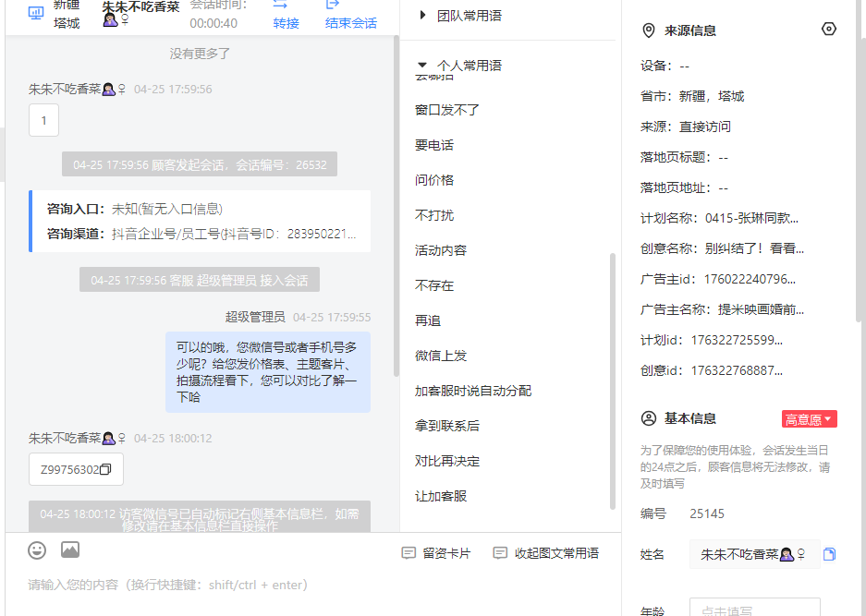Click the 计划id value
866x616 pixels.
coord(737,340)
